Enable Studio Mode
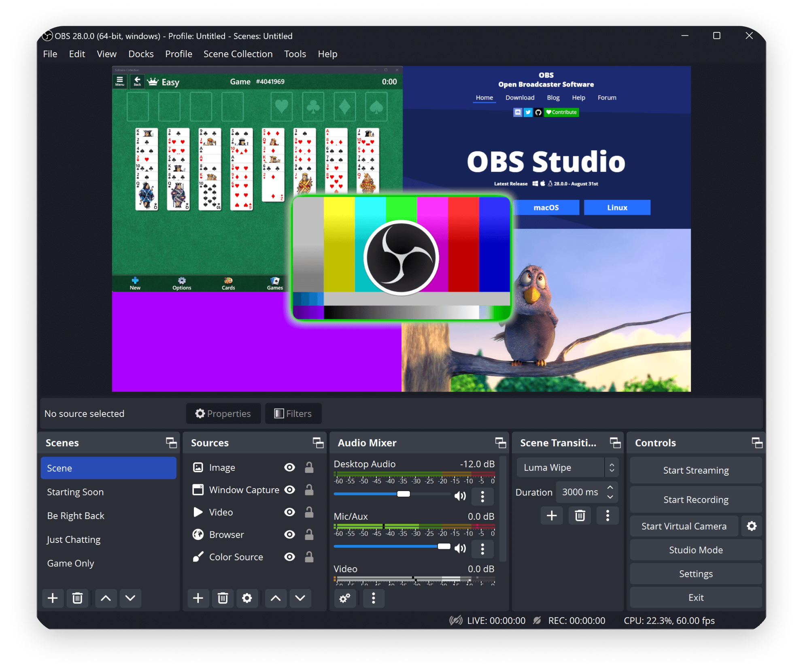 (x=696, y=550)
